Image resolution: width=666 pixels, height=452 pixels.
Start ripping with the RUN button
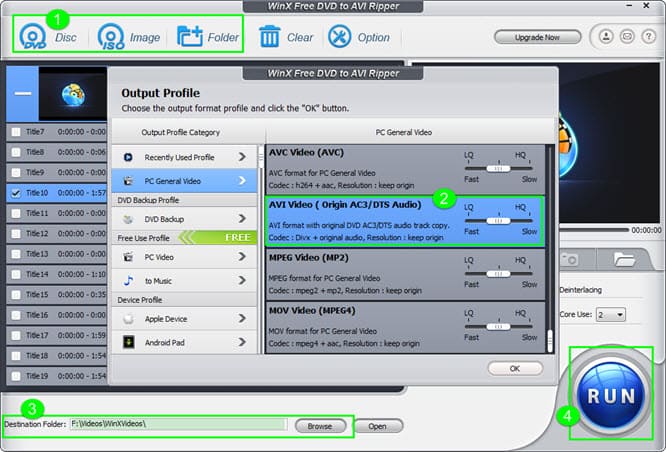point(611,396)
